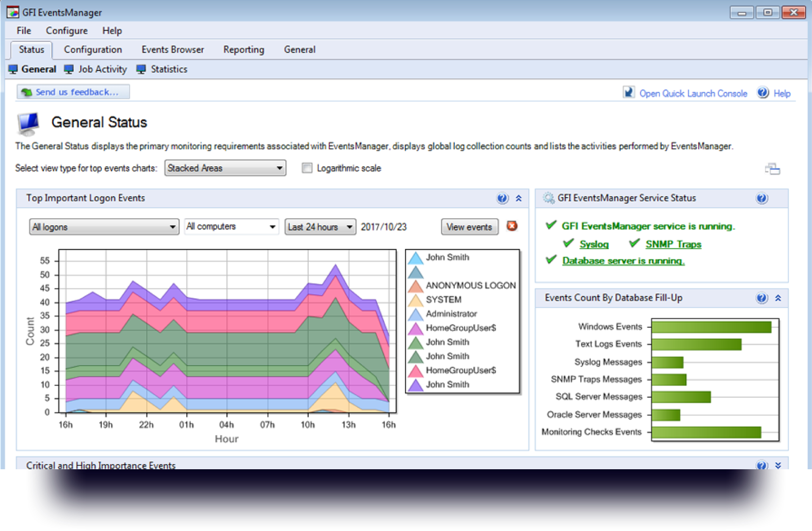Click the Syslog link
The height and width of the screenshot is (531, 812).
click(594, 244)
